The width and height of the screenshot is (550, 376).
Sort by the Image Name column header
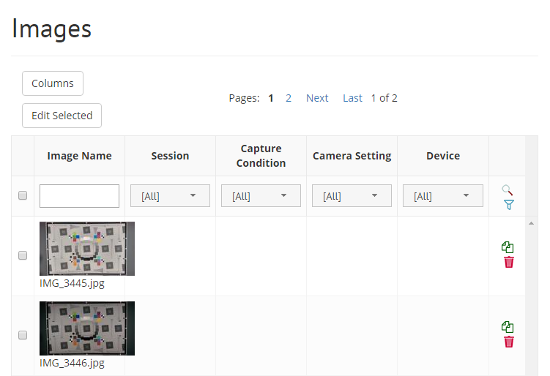(79, 156)
